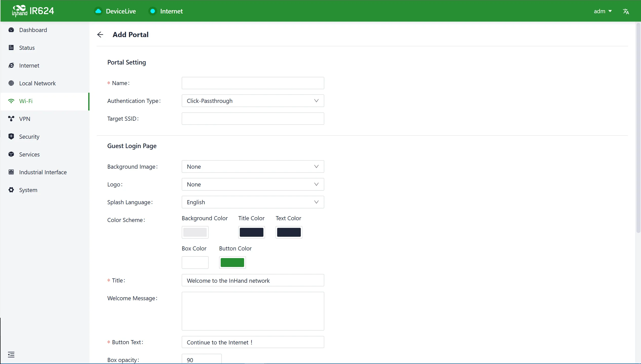Click the Internet browser icon in sidebar
Viewport: 641px width, 364px height.
[11, 66]
